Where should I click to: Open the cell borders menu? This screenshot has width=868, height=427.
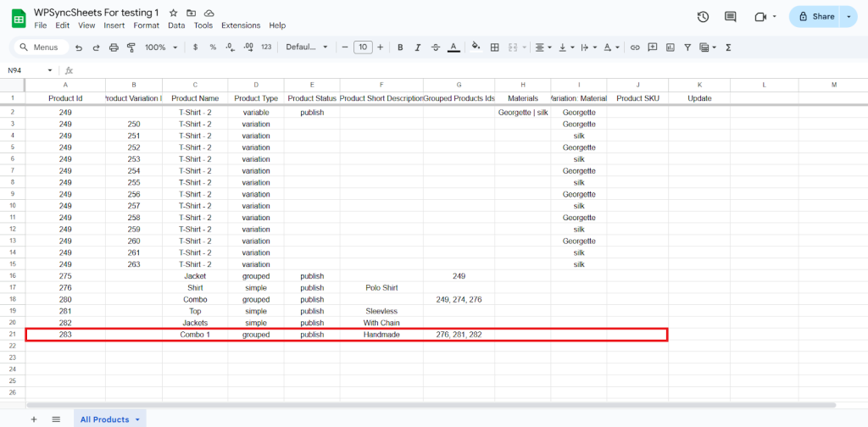click(495, 47)
